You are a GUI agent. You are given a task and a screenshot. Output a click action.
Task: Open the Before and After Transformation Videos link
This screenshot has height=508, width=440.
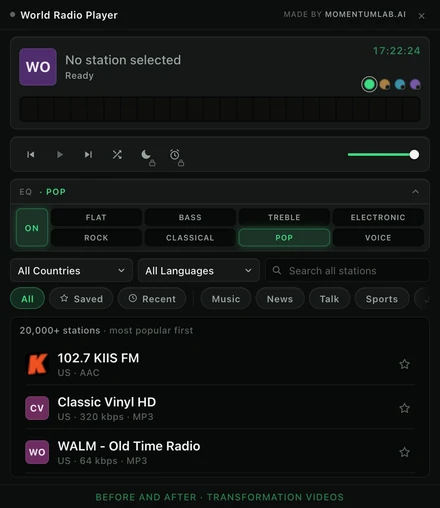click(x=219, y=497)
